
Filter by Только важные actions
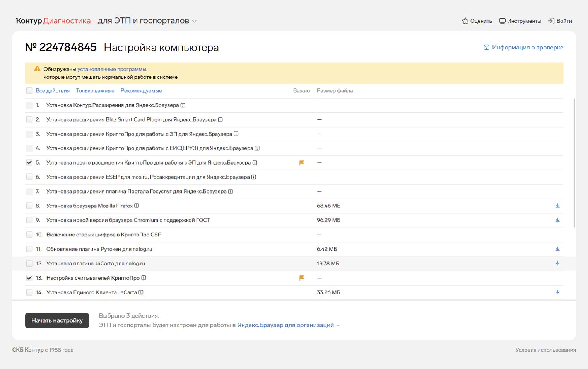(x=95, y=91)
